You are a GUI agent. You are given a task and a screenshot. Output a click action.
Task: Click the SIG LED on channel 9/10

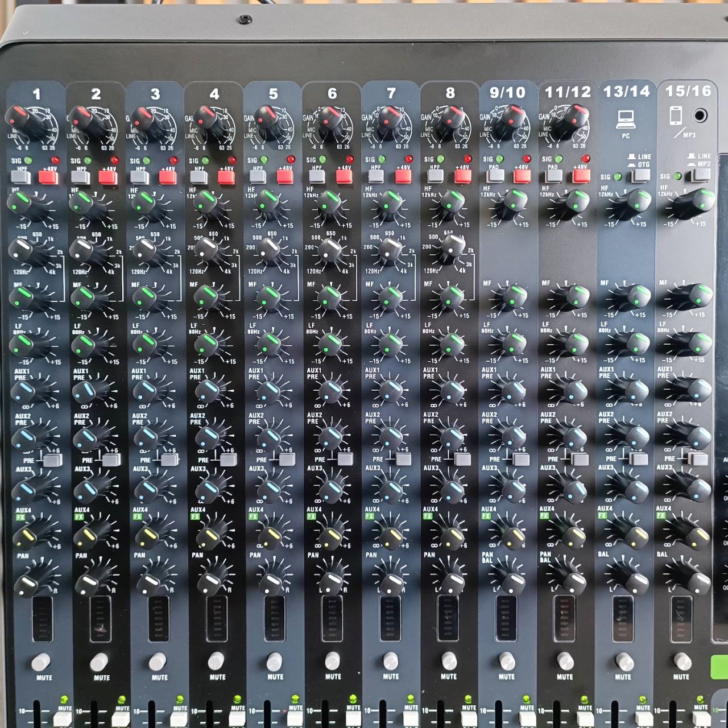click(500, 160)
